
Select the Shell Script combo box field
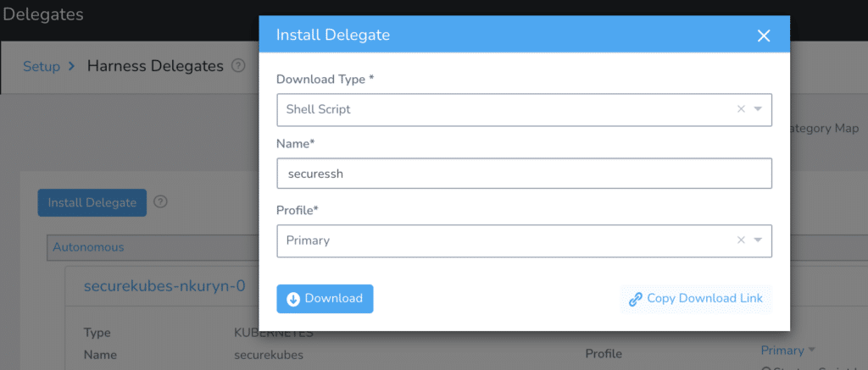(x=524, y=109)
